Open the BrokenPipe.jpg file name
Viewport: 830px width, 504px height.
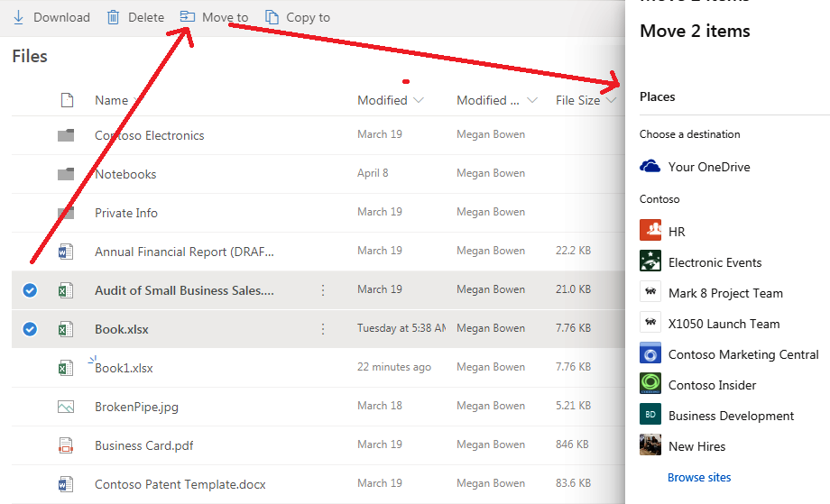[x=136, y=407]
